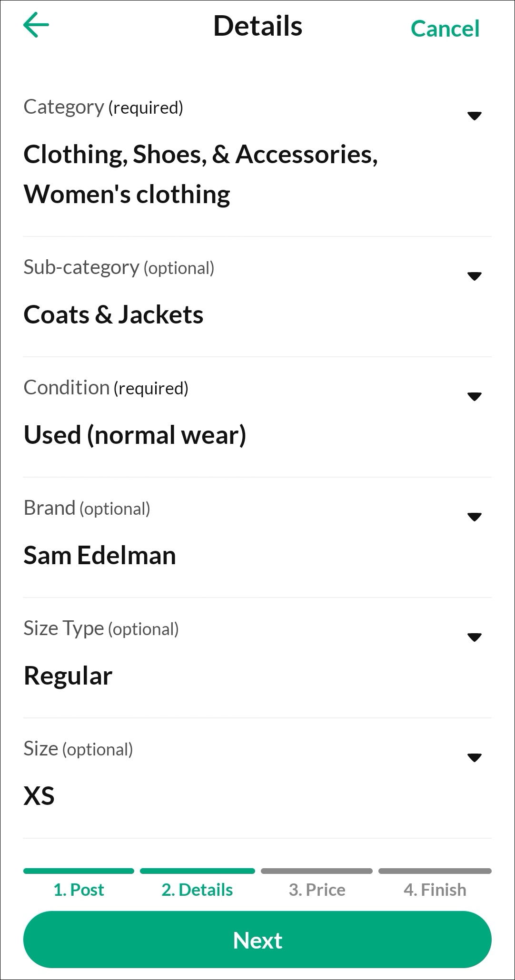Go to the 1. Post step
This screenshot has height=980, width=515.
(x=79, y=890)
